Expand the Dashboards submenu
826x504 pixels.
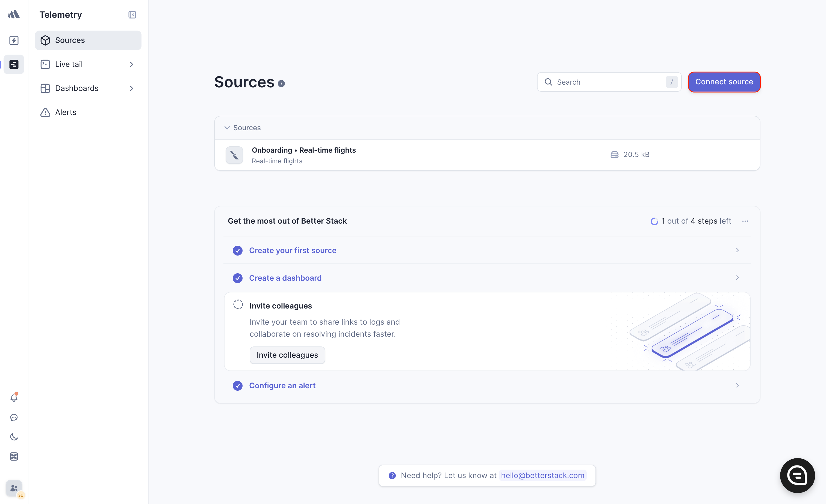click(132, 88)
